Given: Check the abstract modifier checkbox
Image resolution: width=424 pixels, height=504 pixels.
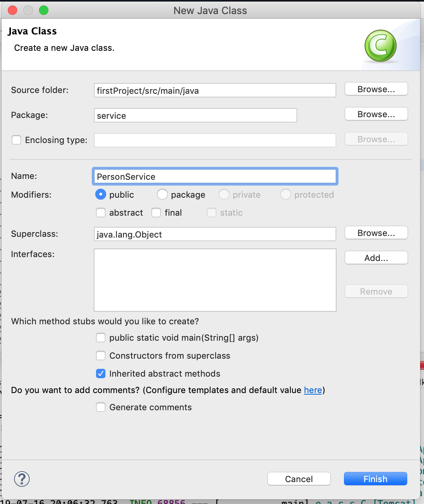Looking at the screenshot, I should (x=101, y=213).
